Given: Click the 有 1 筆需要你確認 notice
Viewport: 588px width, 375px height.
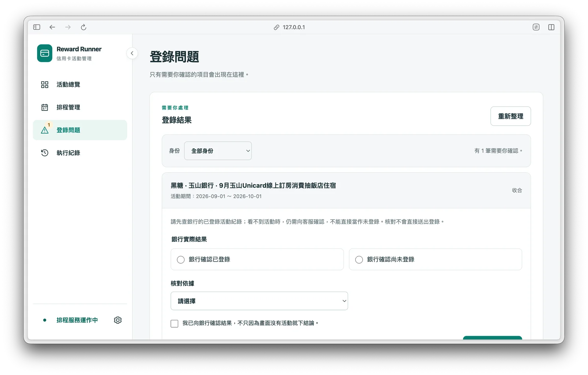Looking at the screenshot, I should (x=498, y=151).
